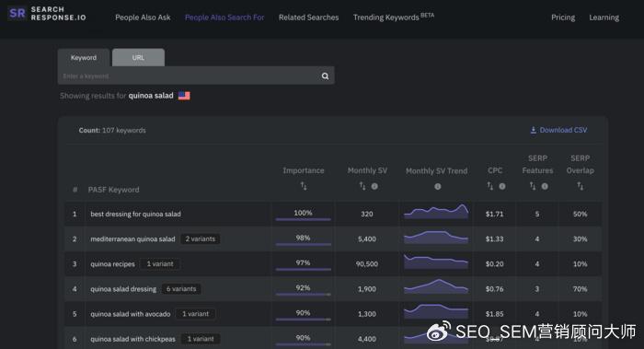Image resolution: width=644 pixels, height=349 pixels.
Task: Click trend chart for quinoa salad dressing
Action: tap(436, 286)
